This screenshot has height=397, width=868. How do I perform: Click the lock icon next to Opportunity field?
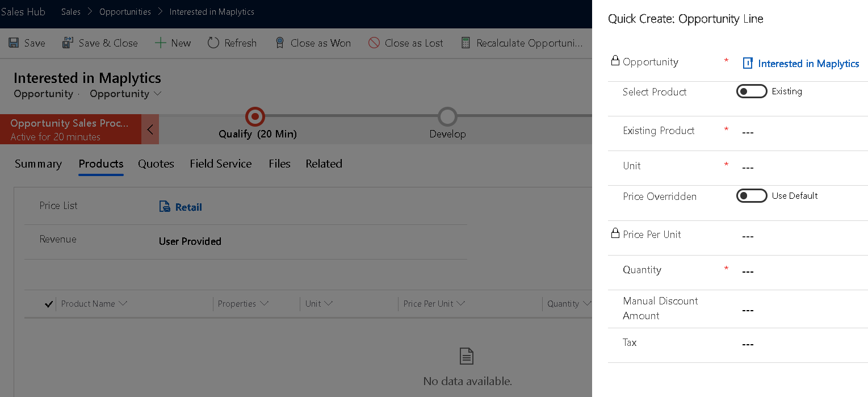click(x=615, y=60)
